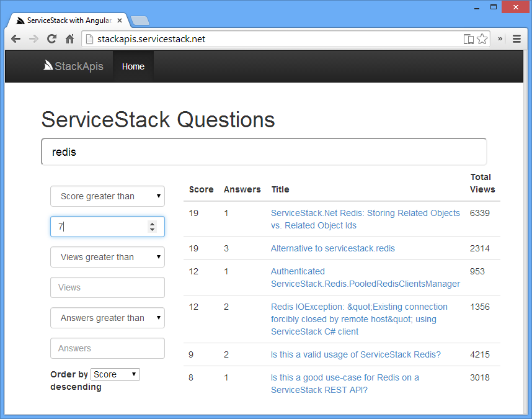532x419 pixels.
Task: Open 'Alternative to servicestack.redis' link
Action: [x=332, y=248]
